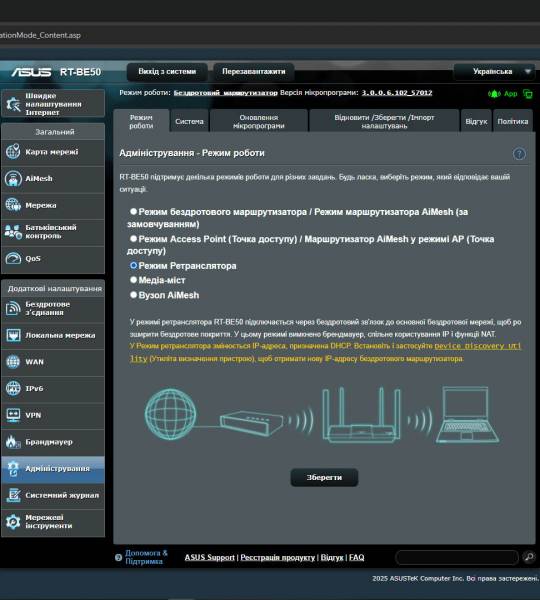Open Системний журнал notepad icon
540x600 pixels.
[x=13, y=495]
